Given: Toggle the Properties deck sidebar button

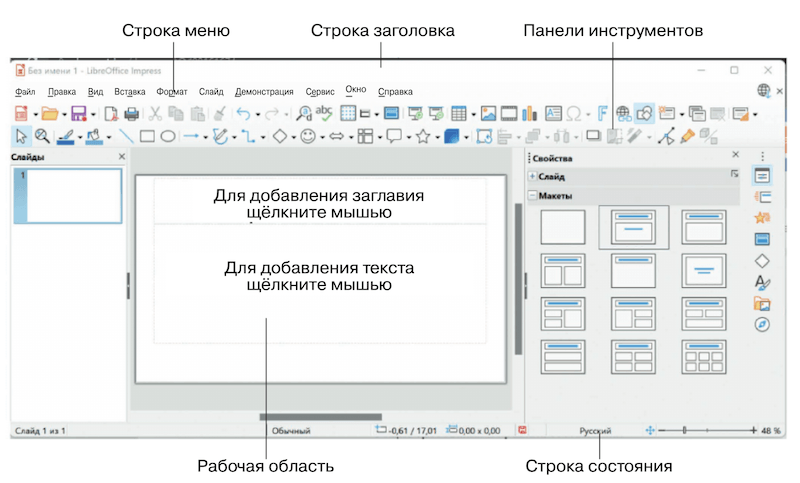Looking at the screenshot, I should coord(762,175).
